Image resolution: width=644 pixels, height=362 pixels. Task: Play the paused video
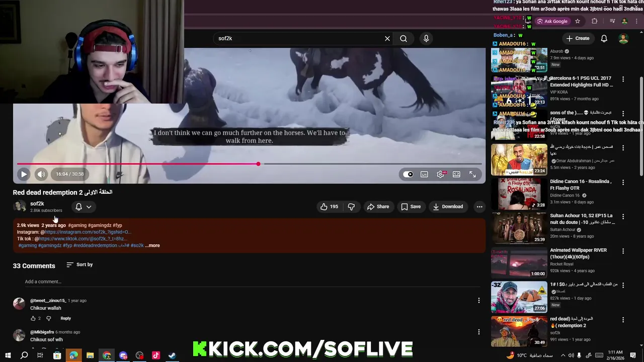pyautogui.click(x=24, y=174)
